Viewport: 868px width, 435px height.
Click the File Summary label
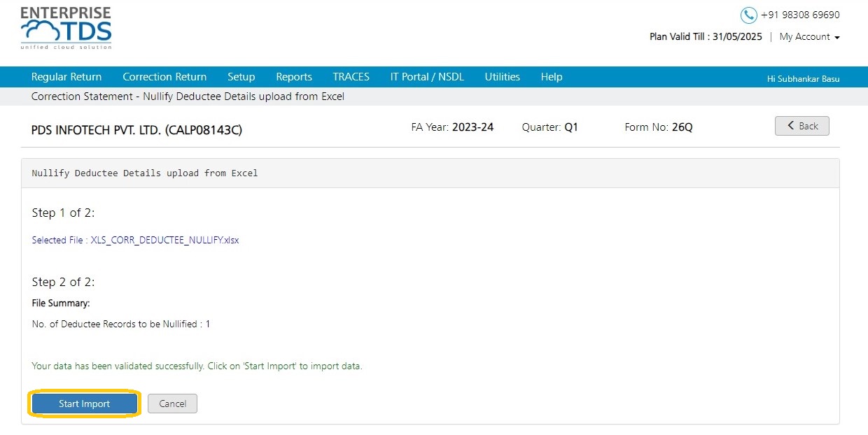(x=61, y=304)
